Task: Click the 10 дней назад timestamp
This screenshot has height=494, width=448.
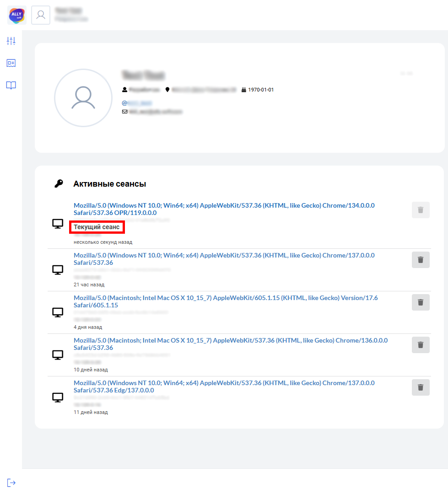Action: [91, 370]
